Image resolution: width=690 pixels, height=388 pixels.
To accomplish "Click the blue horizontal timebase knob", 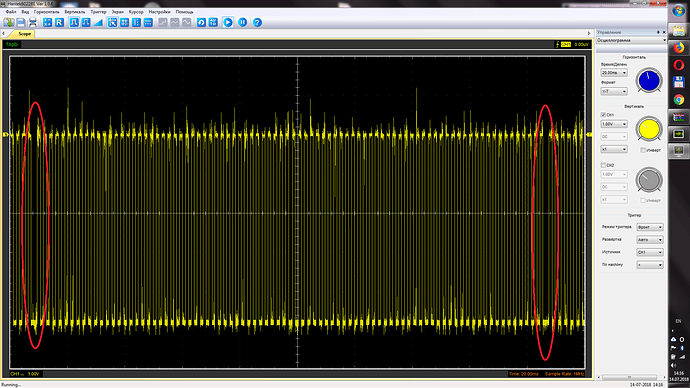I will 649,81.
